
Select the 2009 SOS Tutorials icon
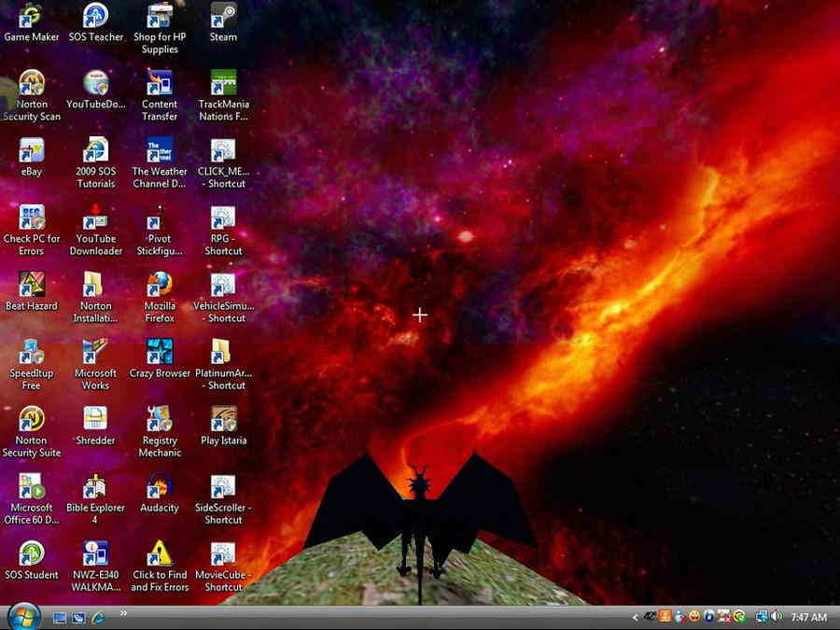tap(95, 163)
